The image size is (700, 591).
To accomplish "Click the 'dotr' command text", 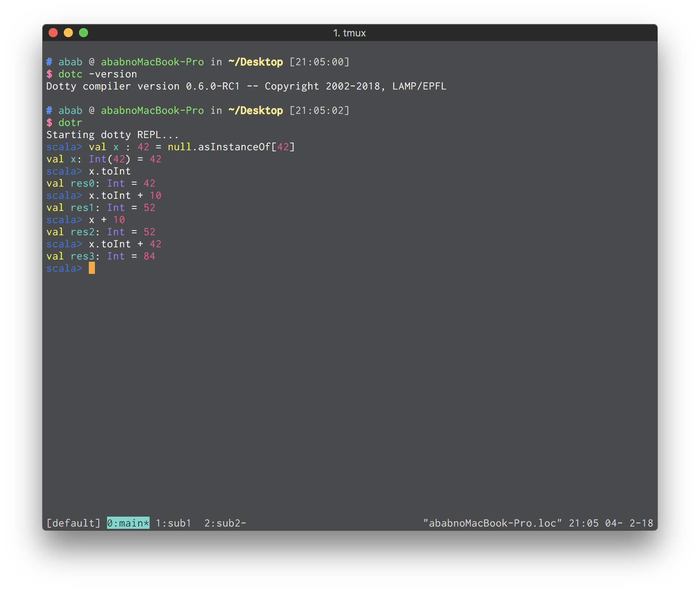I will [70, 123].
